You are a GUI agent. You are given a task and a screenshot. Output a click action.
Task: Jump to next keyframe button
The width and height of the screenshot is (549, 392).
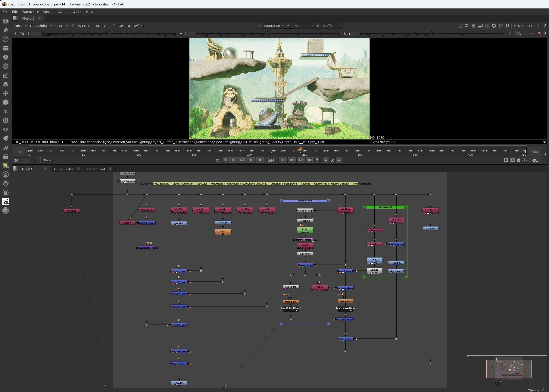pos(301,160)
